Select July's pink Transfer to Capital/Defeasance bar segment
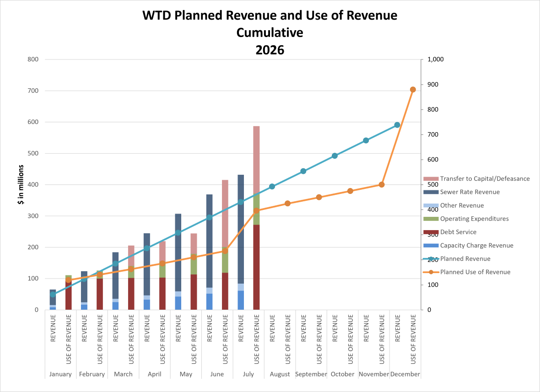This screenshot has width=540, height=392. coord(256,160)
